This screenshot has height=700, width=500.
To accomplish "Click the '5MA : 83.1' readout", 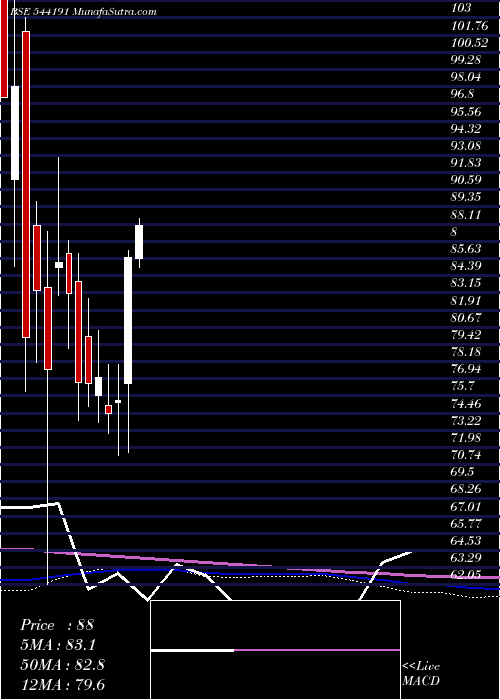I will click(58, 645).
